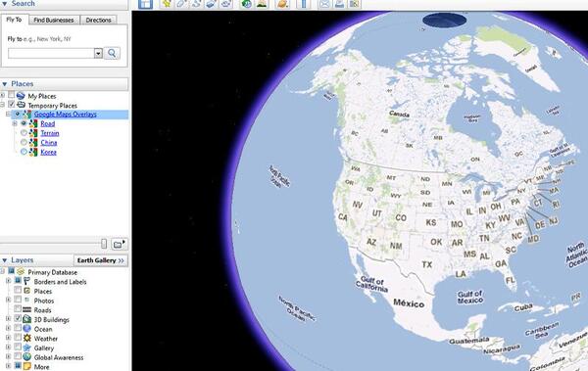This screenshot has height=371, width=588.
Task: Click the México label on the map
Action: (409, 303)
